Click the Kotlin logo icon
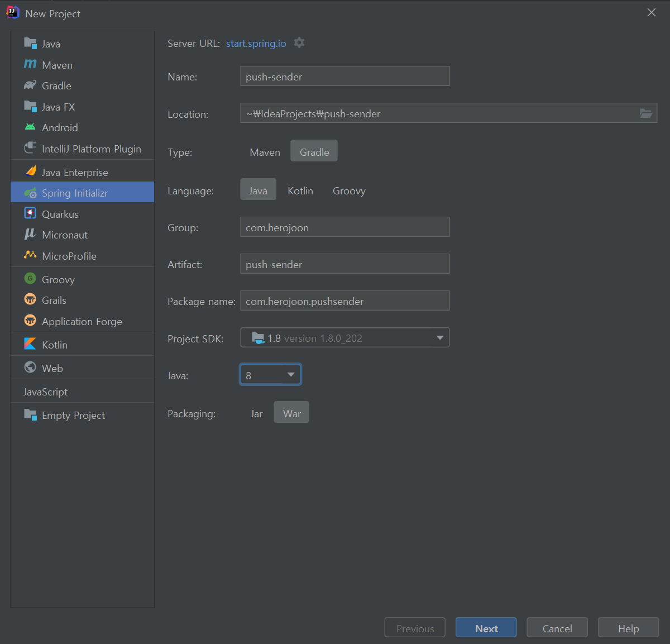 click(x=30, y=344)
